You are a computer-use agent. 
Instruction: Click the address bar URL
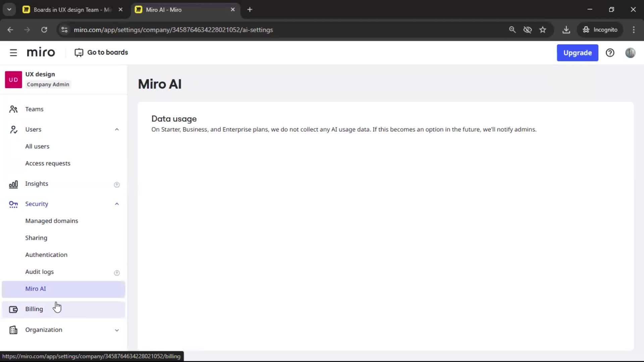pyautogui.click(x=173, y=30)
